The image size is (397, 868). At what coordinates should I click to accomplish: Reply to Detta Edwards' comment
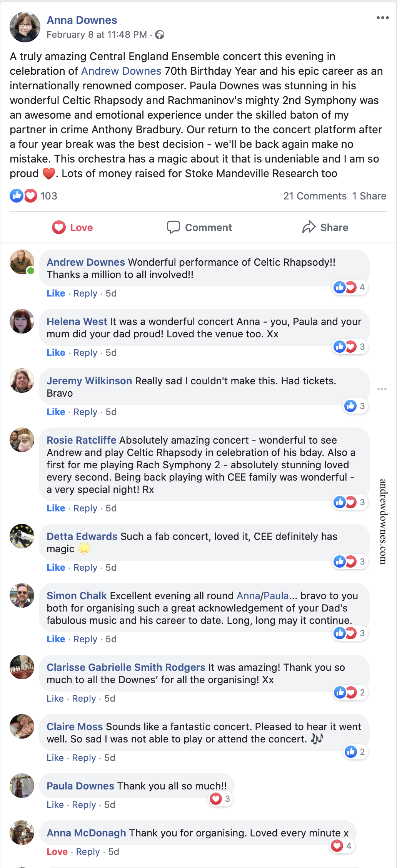[85, 568]
